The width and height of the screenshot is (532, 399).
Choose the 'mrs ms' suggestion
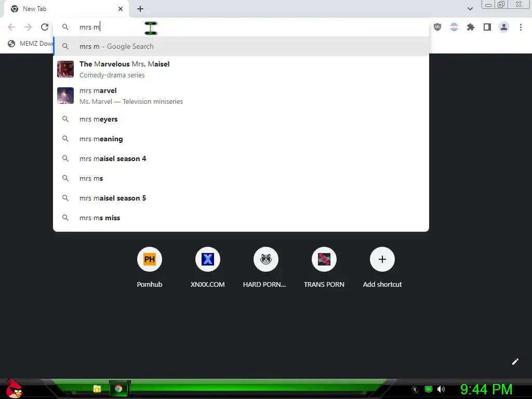(241, 178)
